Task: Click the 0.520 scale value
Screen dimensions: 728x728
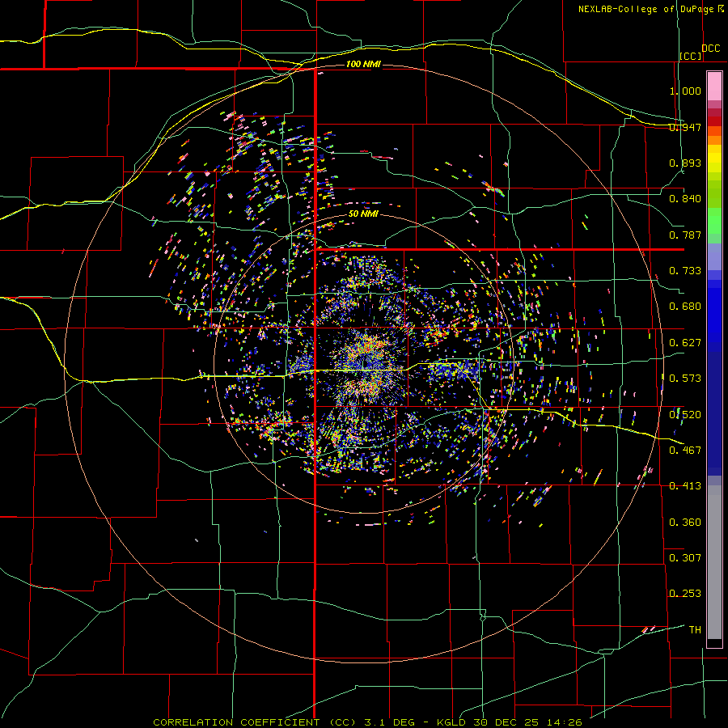Action: pos(685,414)
